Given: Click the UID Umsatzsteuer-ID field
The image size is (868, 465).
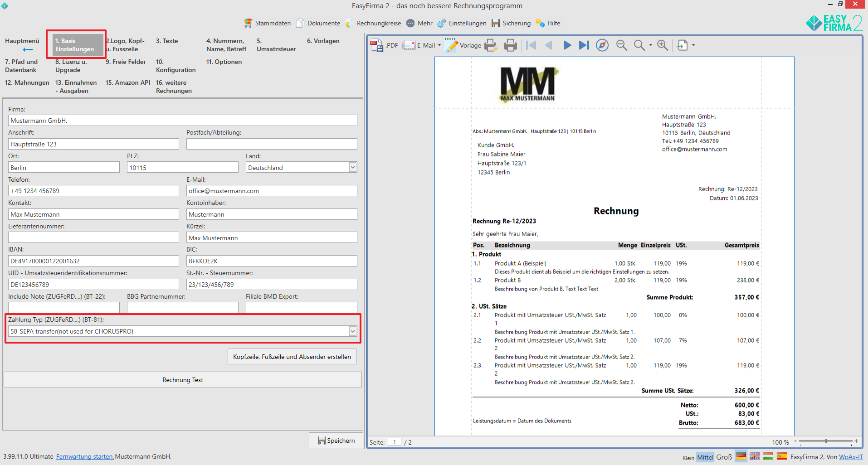Looking at the screenshot, I should tap(93, 285).
